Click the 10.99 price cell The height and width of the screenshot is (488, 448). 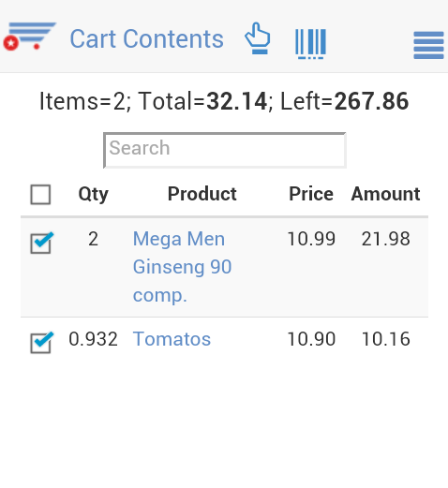311,239
